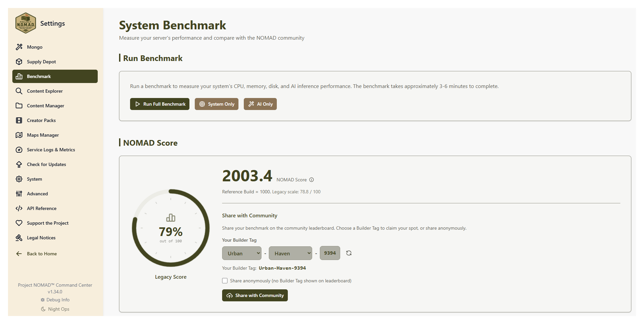Click the Creator Packs film grid icon

click(x=19, y=120)
